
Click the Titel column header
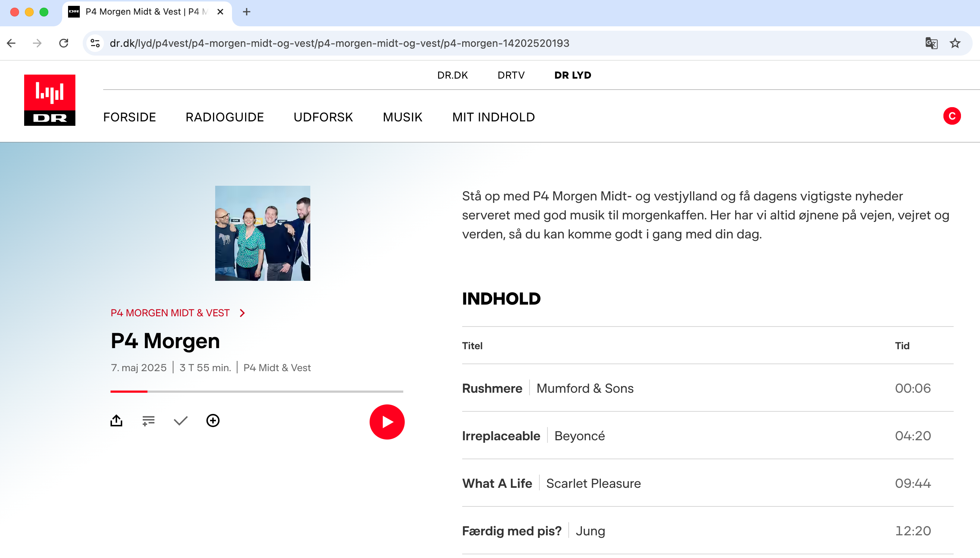point(472,346)
